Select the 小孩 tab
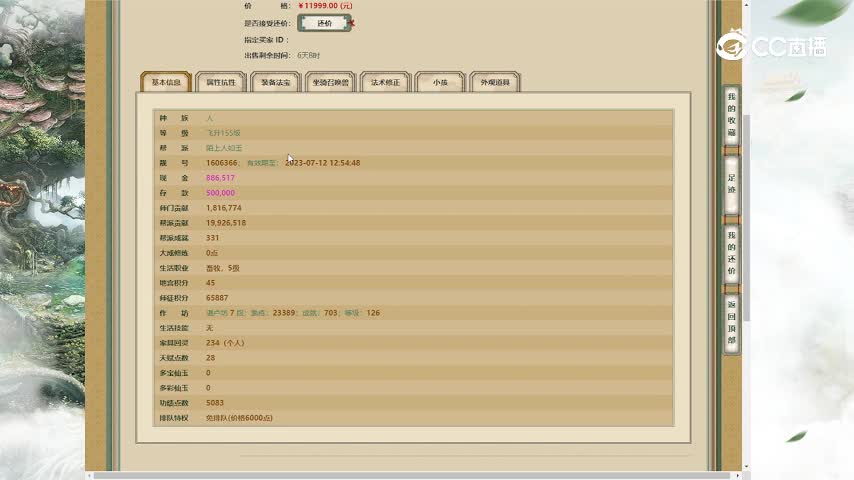This screenshot has height=480, width=854. [x=440, y=83]
